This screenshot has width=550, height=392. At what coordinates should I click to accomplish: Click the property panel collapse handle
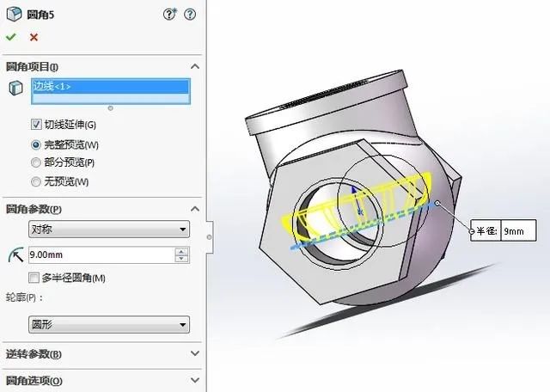click(x=209, y=237)
